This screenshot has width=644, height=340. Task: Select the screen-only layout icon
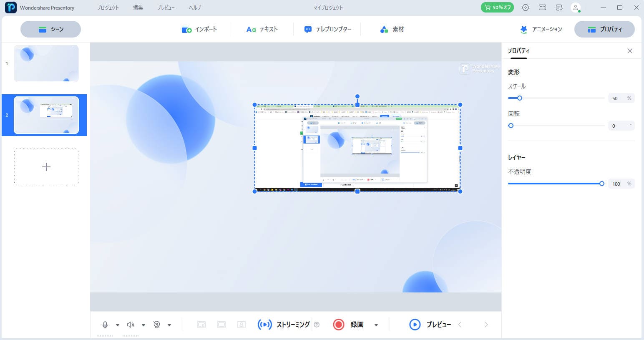pos(221,325)
